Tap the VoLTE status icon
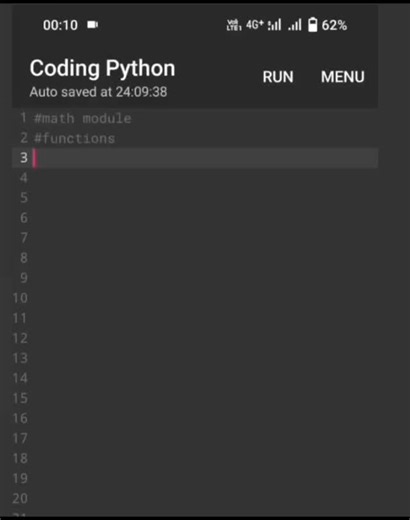The width and height of the screenshot is (410, 520). pos(234,25)
